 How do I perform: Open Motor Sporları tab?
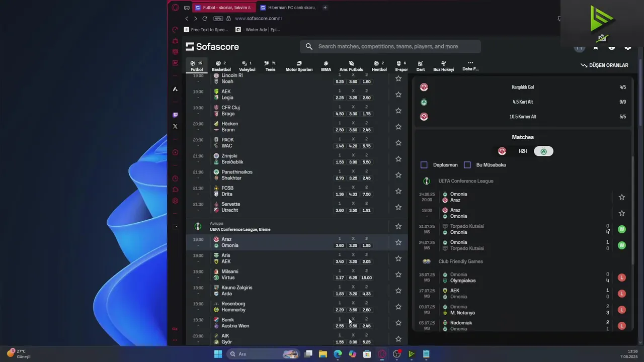tap(299, 66)
